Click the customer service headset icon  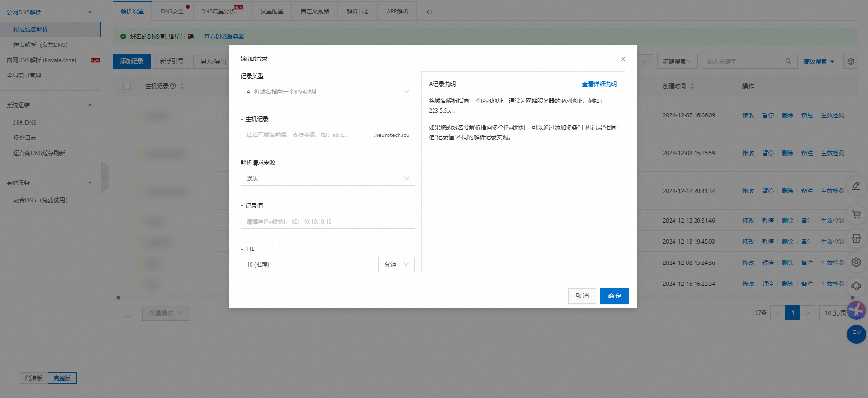pos(856,286)
